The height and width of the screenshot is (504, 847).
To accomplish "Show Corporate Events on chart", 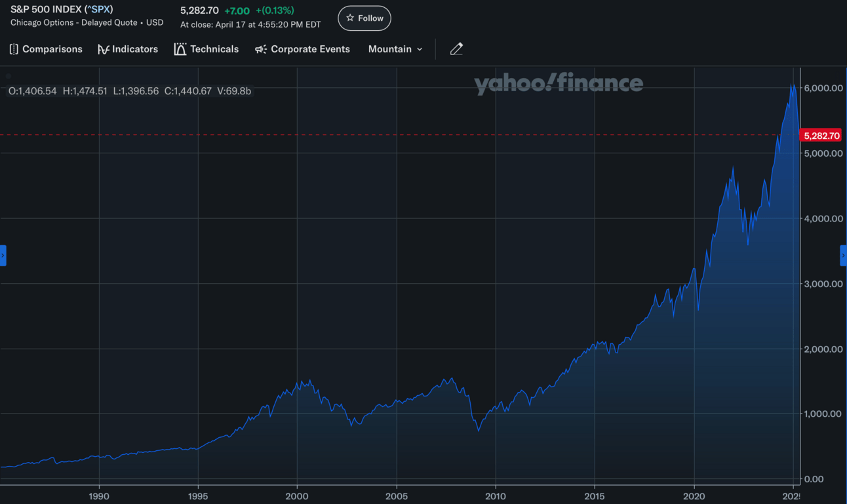I will point(302,49).
